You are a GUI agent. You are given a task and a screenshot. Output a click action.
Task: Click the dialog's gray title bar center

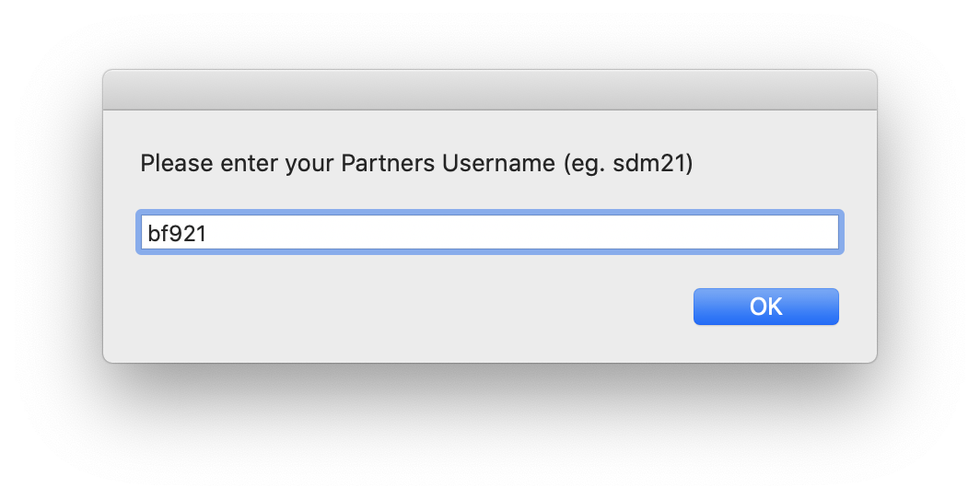tap(489, 90)
